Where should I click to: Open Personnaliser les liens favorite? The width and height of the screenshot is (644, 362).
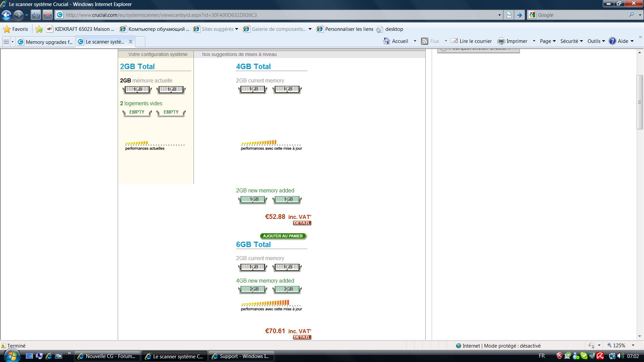(x=345, y=29)
